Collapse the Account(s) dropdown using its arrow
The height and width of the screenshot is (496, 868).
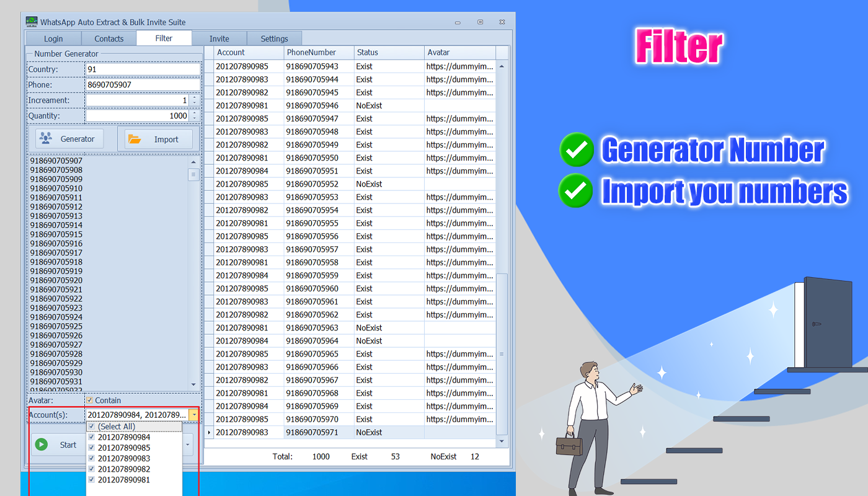click(194, 415)
